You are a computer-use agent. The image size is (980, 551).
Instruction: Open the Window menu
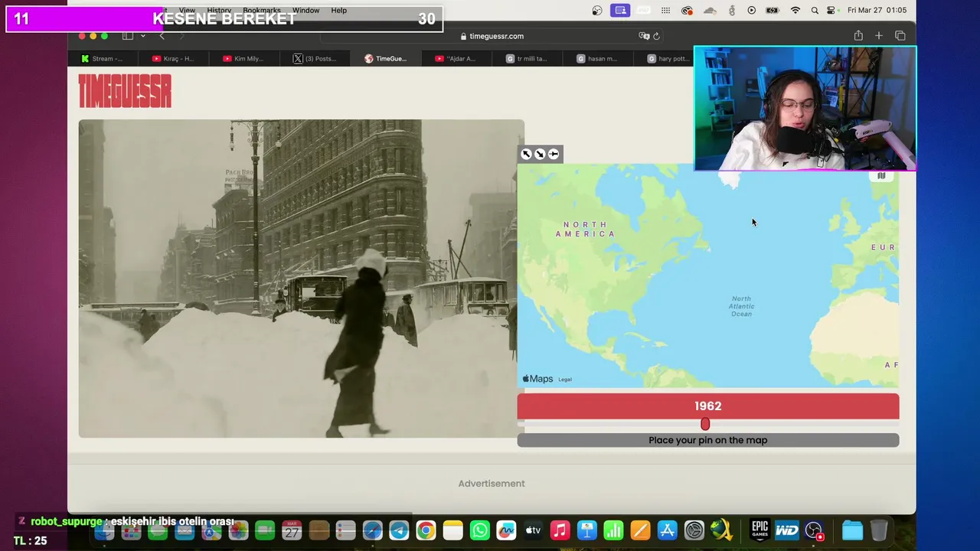tap(305, 10)
